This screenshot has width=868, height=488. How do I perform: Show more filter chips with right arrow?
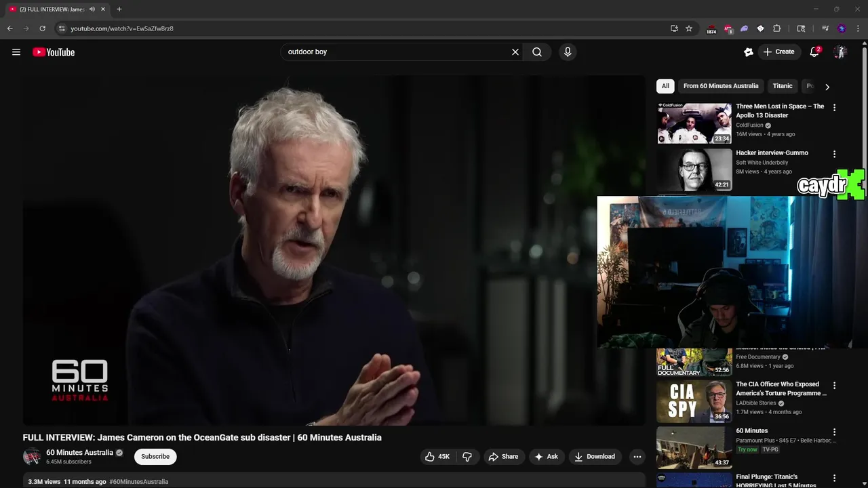(827, 87)
